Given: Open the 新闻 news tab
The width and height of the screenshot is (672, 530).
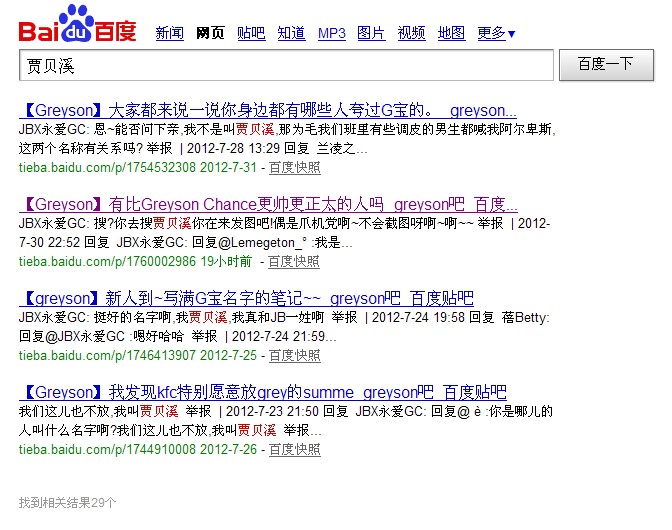Looking at the screenshot, I should click(169, 33).
